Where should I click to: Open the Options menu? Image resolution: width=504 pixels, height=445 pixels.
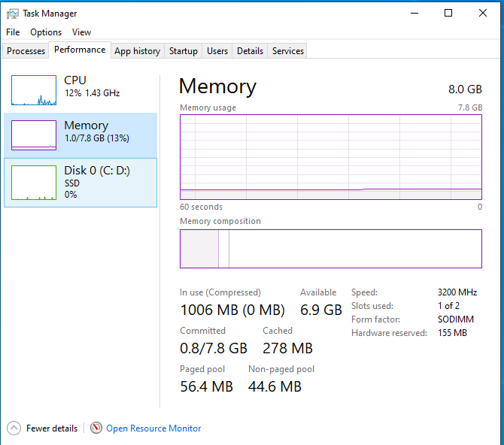click(46, 32)
